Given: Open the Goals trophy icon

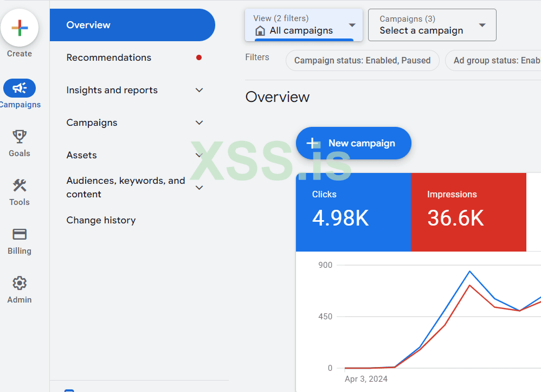Looking at the screenshot, I should coord(20,137).
